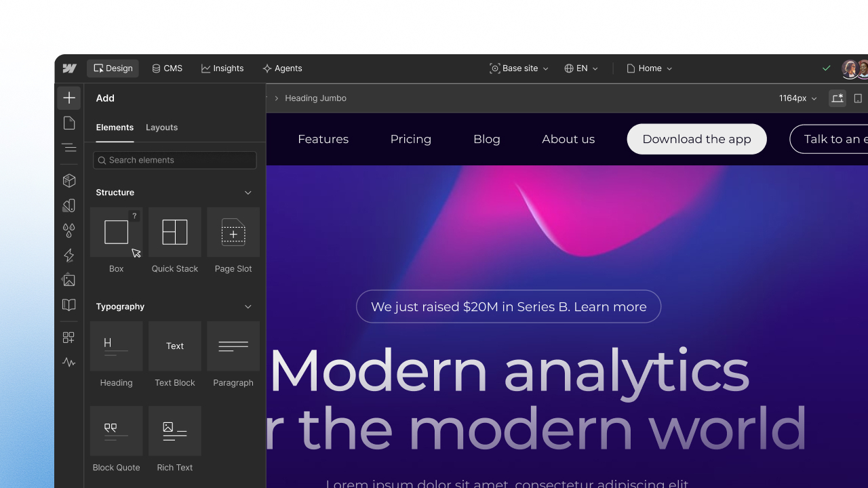This screenshot has height=488, width=868.
Task: Open the book icon in the sidebar
Action: coord(69,305)
